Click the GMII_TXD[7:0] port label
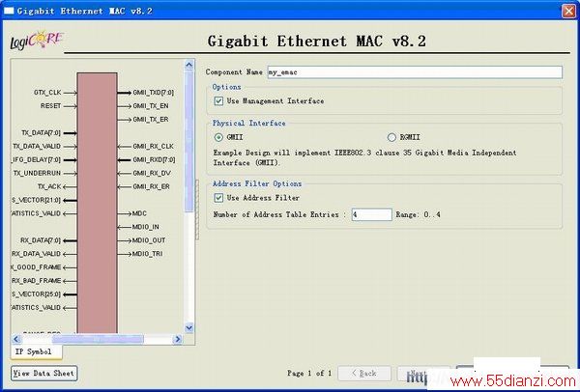Image resolution: width=580 pixels, height=392 pixels. 153,93
